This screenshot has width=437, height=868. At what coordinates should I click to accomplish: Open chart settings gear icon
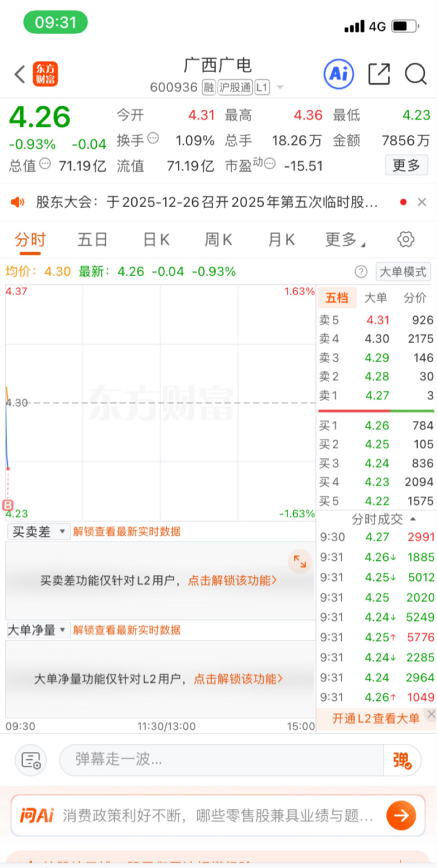tap(406, 239)
